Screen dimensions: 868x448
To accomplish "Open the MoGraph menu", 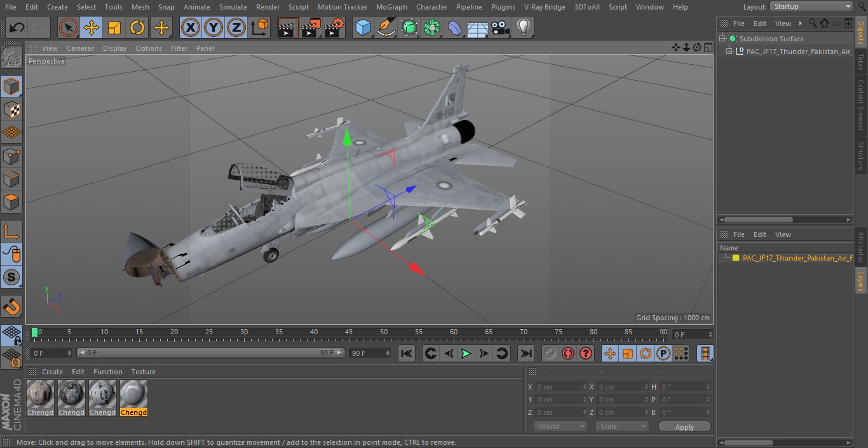I will coord(391,7).
